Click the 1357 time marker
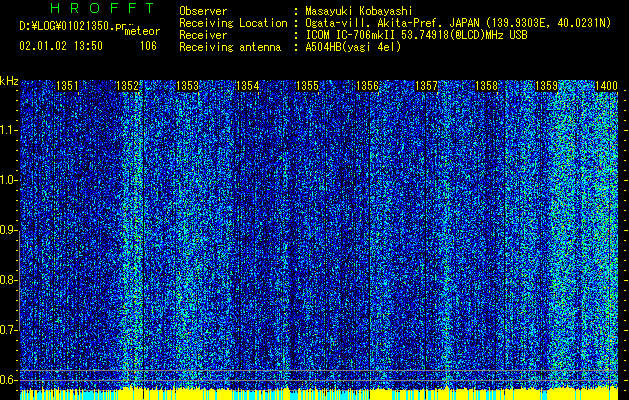Screen dimensions: 629x400 pyautogui.click(x=426, y=86)
